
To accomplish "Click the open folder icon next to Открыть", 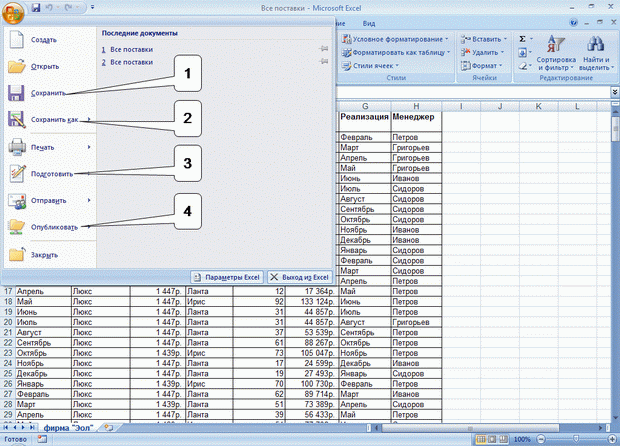I will click(x=17, y=66).
